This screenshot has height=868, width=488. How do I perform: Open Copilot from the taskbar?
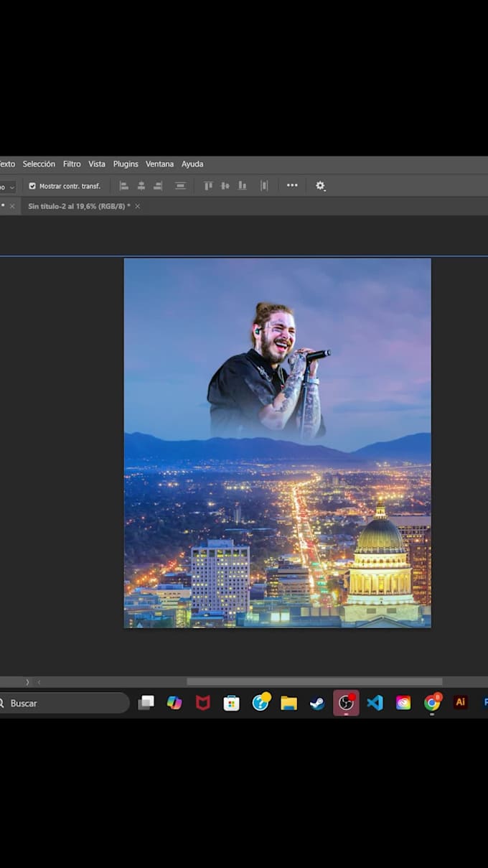coord(174,703)
